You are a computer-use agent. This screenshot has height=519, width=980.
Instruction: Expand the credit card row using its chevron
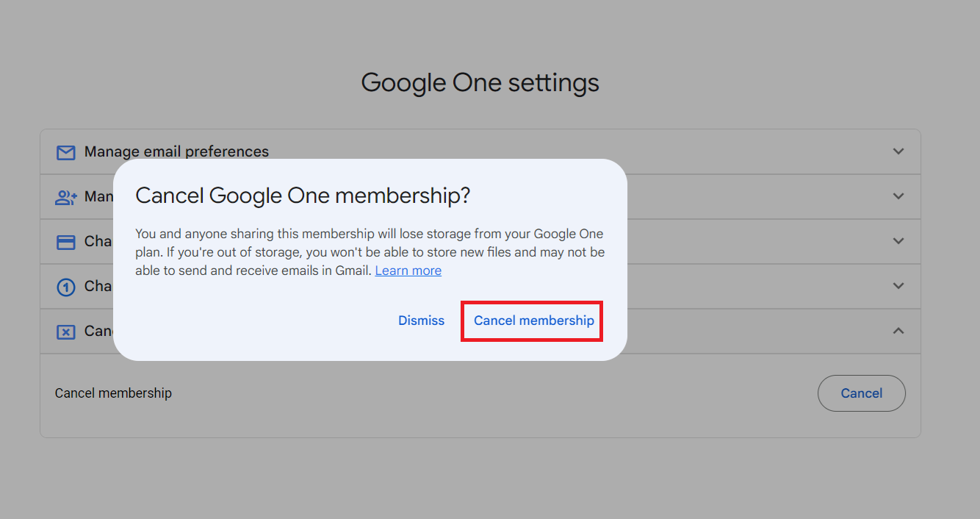click(898, 241)
